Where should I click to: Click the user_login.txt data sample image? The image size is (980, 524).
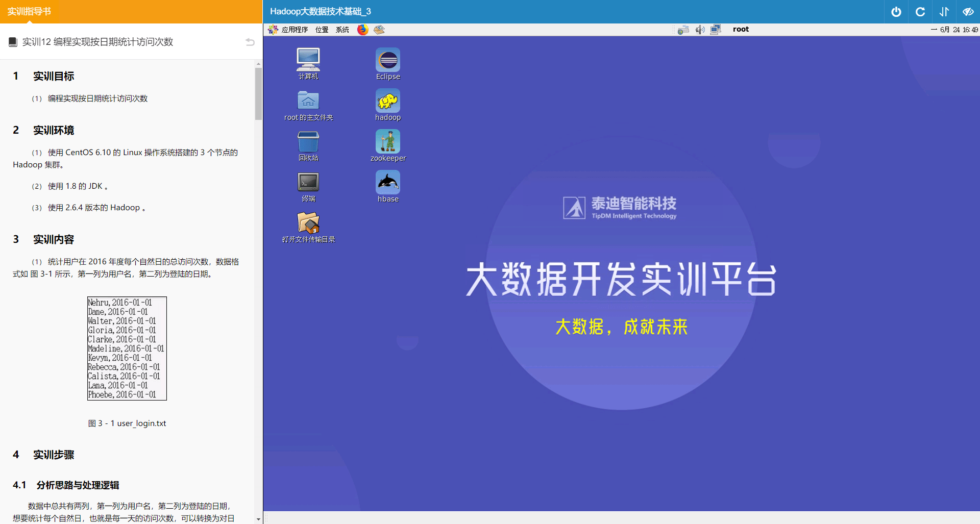[x=127, y=348]
